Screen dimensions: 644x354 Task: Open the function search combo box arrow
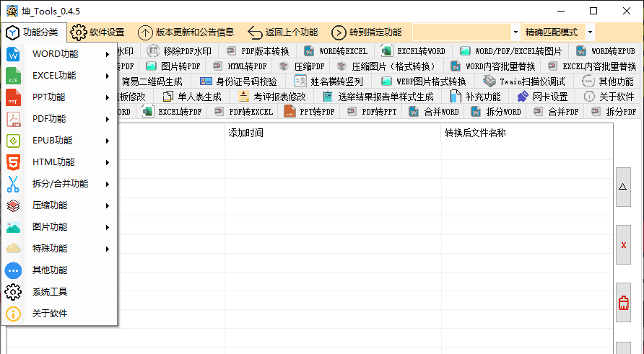pyautogui.click(x=516, y=32)
